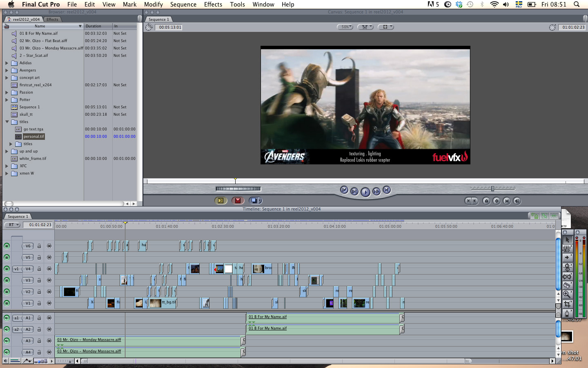Click the blue Replace edit button
Image resolution: width=588 pixels, height=368 pixels.
(255, 200)
